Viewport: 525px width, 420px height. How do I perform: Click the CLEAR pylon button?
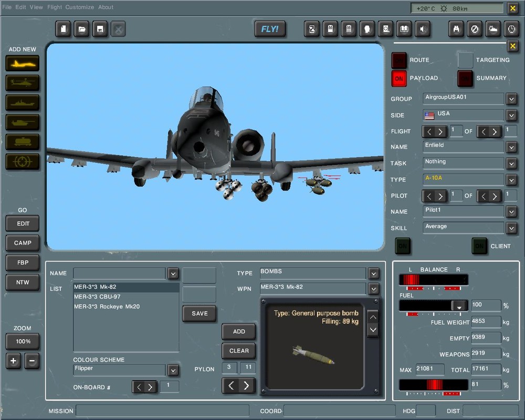(x=239, y=351)
